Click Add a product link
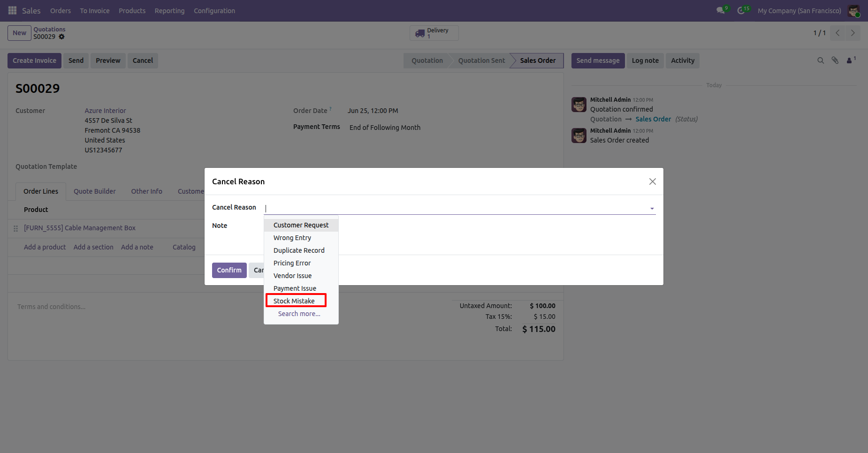This screenshot has width=868, height=453. (x=45, y=247)
